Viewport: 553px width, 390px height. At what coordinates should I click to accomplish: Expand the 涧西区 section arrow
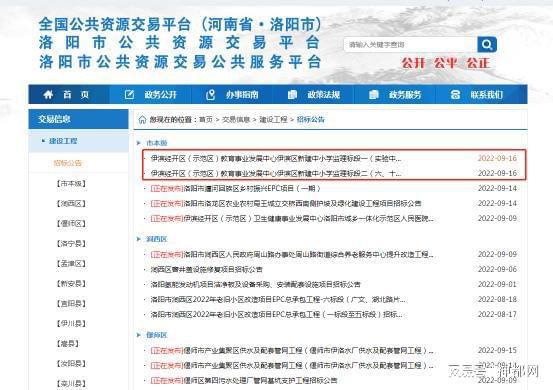(139, 239)
